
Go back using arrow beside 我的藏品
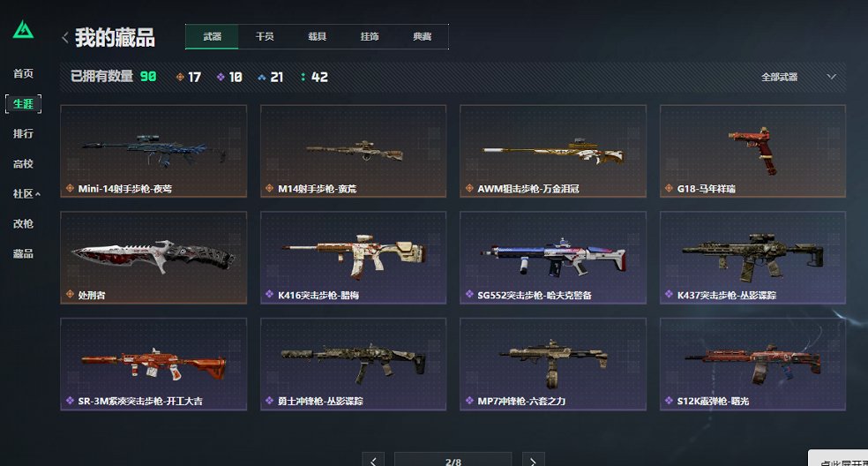click(65, 38)
